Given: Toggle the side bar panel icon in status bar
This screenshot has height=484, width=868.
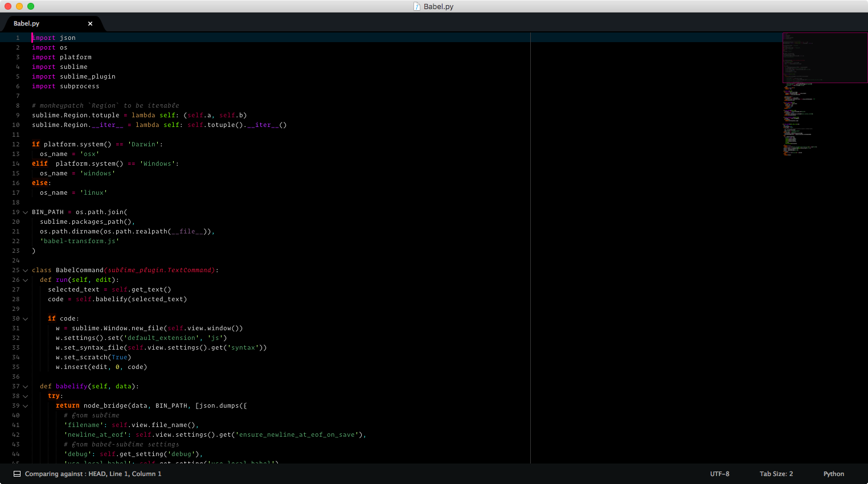Looking at the screenshot, I should [17, 474].
